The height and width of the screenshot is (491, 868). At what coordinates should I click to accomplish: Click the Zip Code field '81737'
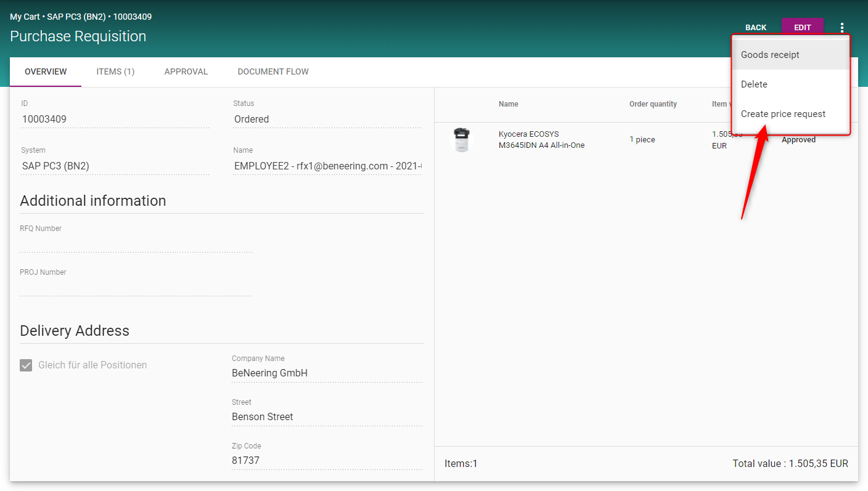click(x=327, y=461)
